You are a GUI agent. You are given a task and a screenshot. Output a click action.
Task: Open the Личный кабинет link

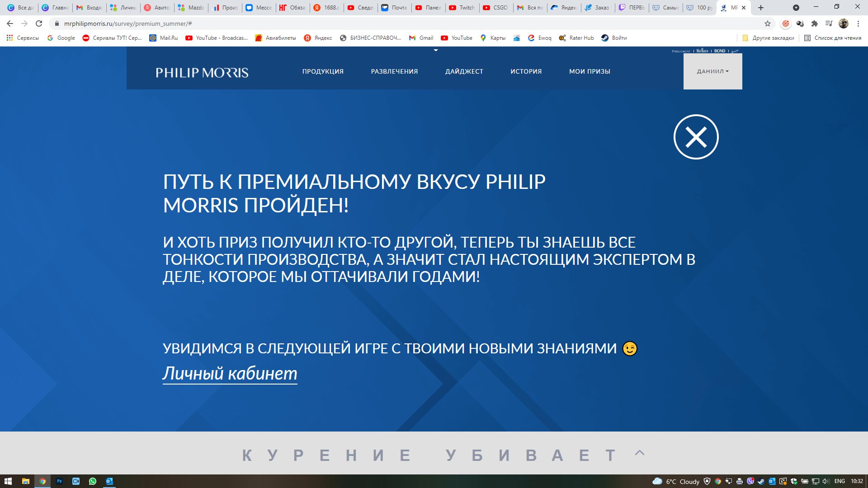[230, 374]
